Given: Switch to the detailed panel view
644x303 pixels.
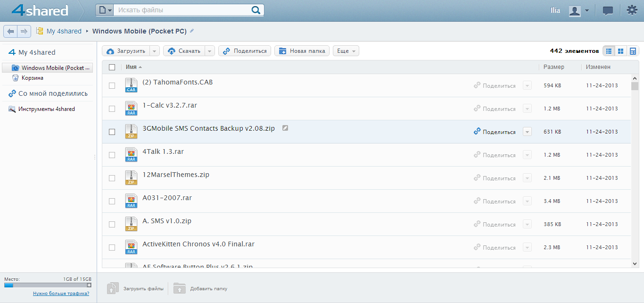Looking at the screenshot, I should pyautogui.click(x=633, y=51).
